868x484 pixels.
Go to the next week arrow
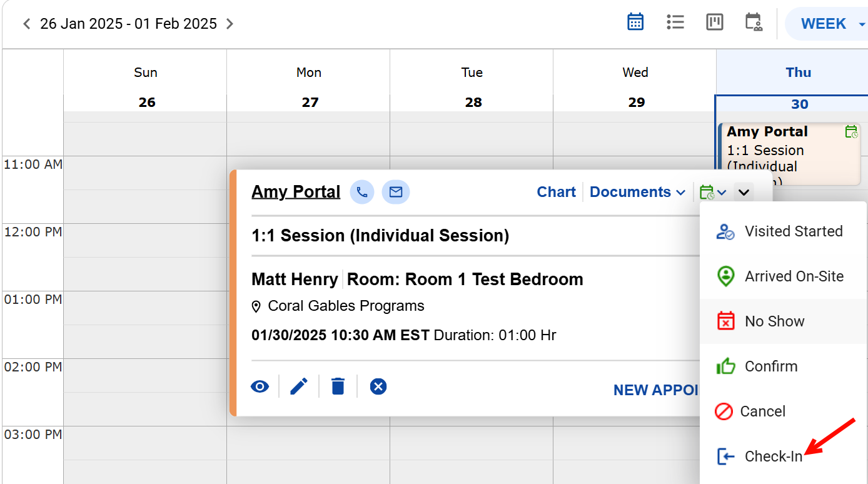coord(230,24)
